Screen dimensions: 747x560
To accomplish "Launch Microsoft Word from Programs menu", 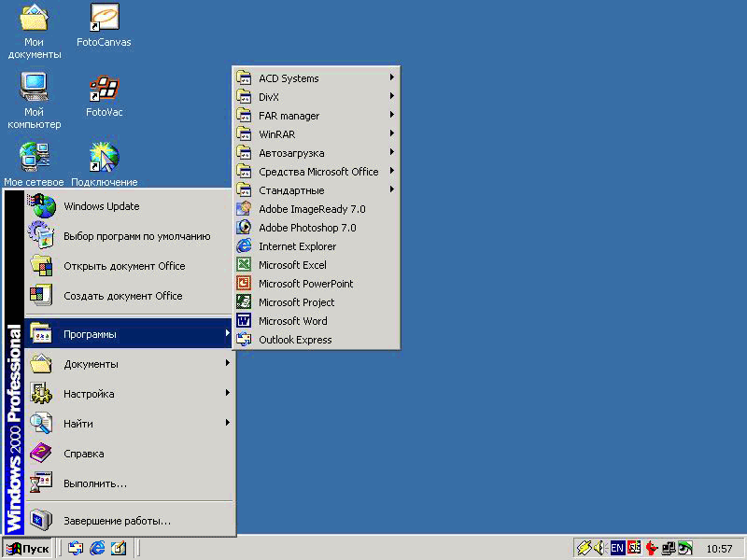I will point(316,321).
